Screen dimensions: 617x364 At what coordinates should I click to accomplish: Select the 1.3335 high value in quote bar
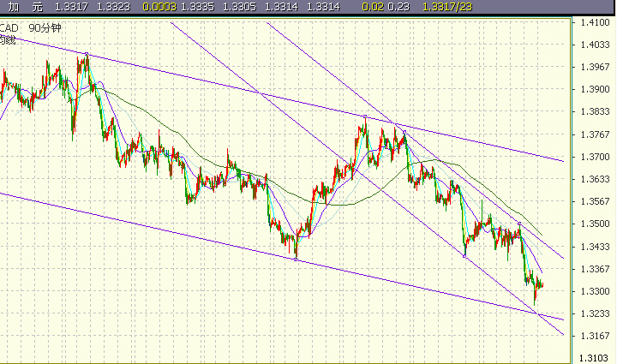(198, 7)
